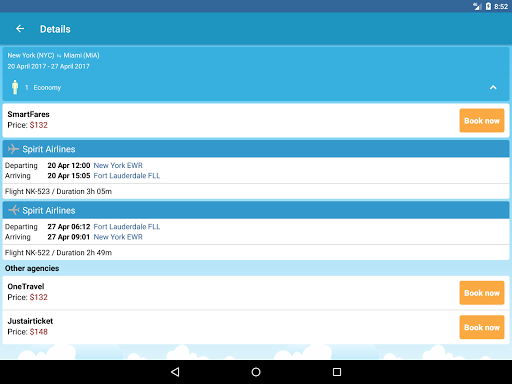The height and width of the screenshot is (384, 512).
Task: Tap the New York to Miami route text
Action: (53, 55)
